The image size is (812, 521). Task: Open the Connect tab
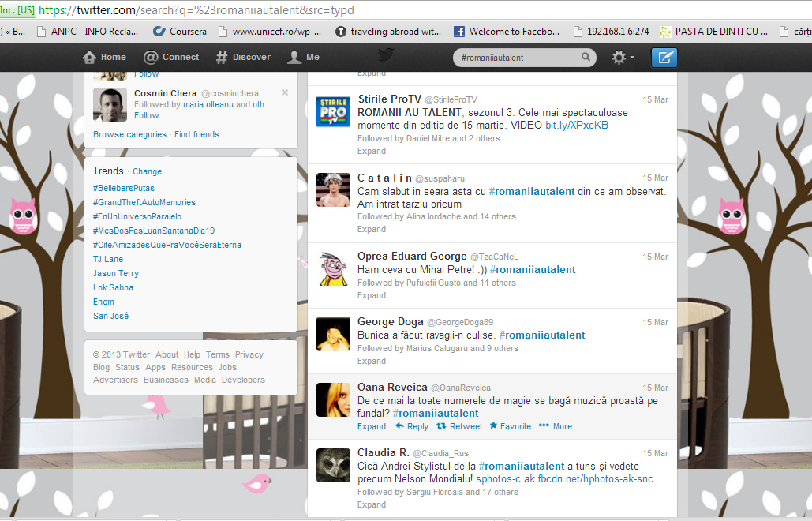[x=171, y=58]
